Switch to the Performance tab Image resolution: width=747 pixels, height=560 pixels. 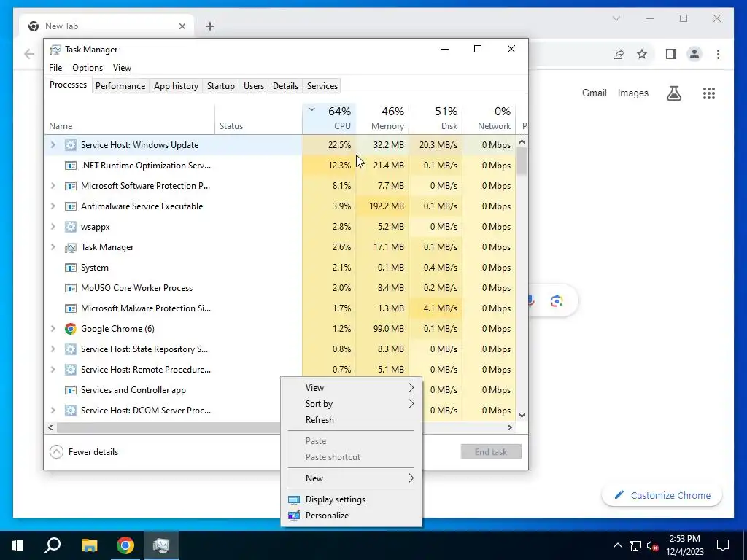point(120,86)
